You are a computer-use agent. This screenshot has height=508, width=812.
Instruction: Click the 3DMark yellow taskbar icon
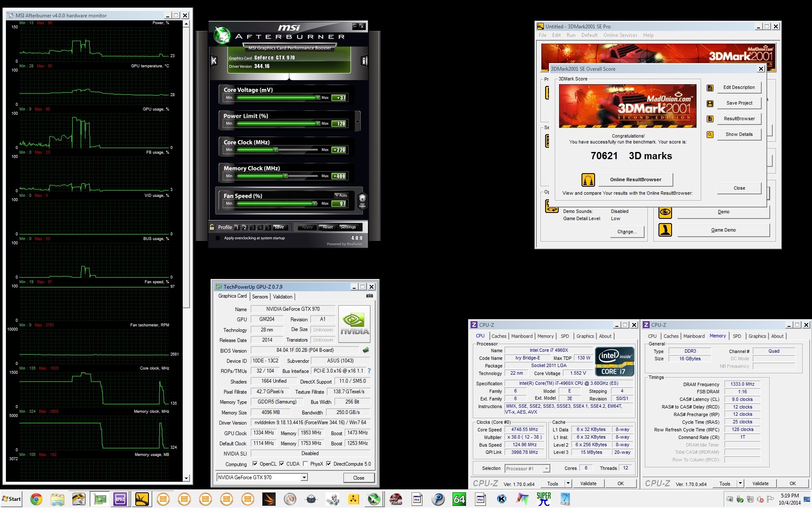142,500
